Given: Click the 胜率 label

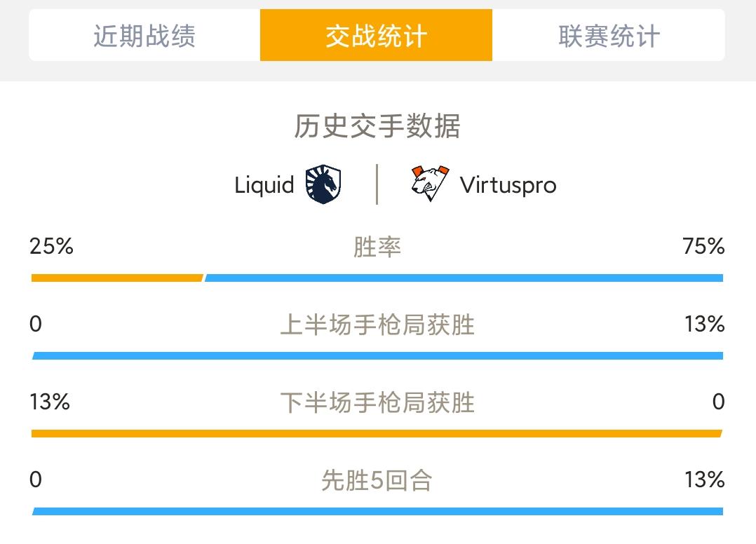Looking at the screenshot, I should [377, 247].
